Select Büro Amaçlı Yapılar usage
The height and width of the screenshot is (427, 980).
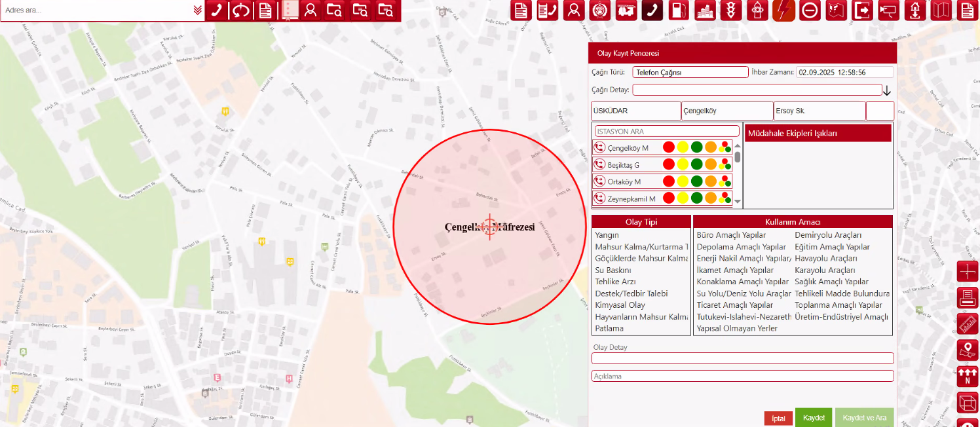point(731,235)
